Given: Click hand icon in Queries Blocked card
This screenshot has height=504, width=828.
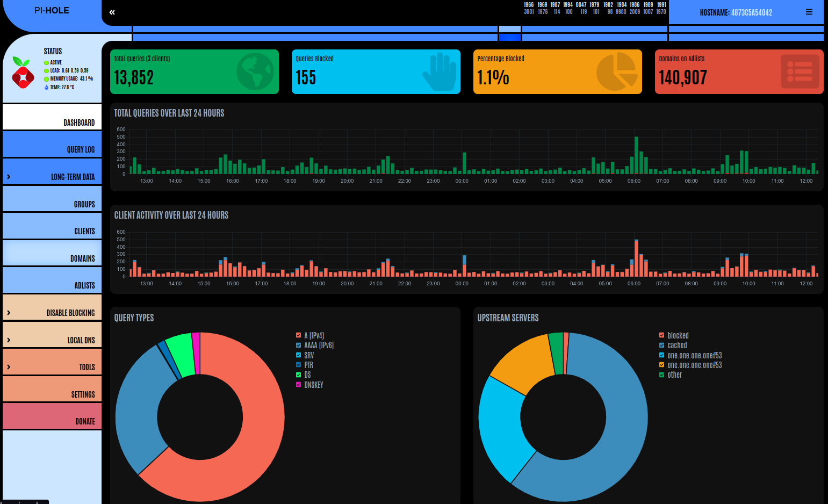Looking at the screenshot, I should click(x=439, y=71).
